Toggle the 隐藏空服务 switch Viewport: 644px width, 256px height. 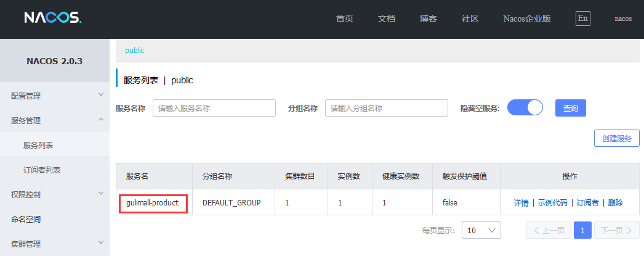coord(525,107)
